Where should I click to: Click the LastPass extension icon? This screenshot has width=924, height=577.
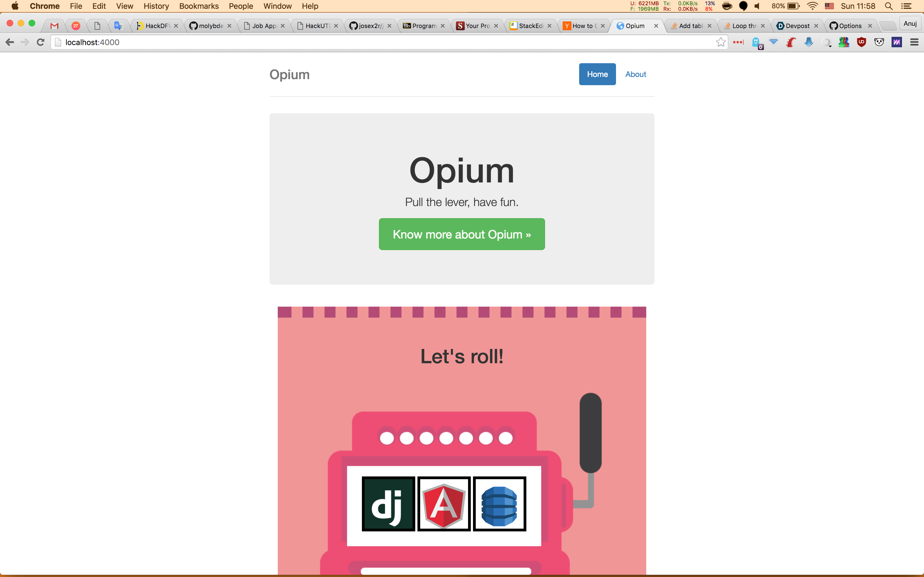pos(738,42)
